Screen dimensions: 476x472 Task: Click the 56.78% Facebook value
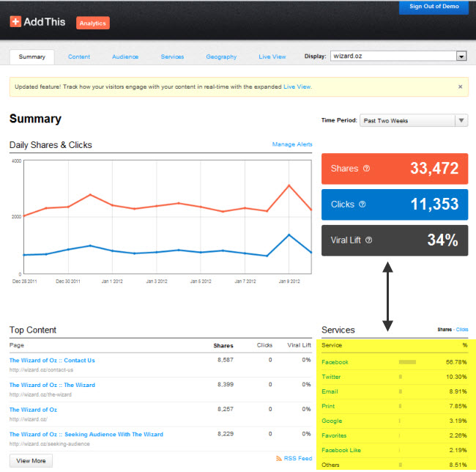(456, 362)
